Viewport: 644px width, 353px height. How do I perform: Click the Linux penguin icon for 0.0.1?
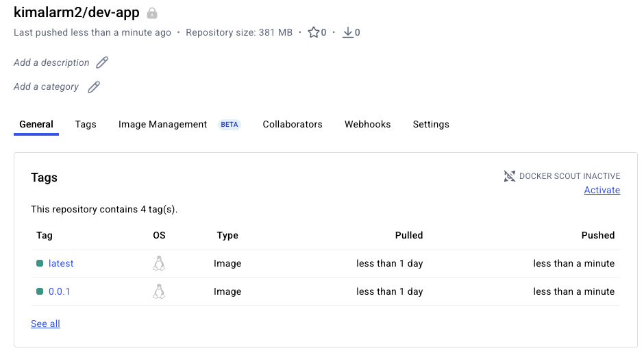[159, 291]
